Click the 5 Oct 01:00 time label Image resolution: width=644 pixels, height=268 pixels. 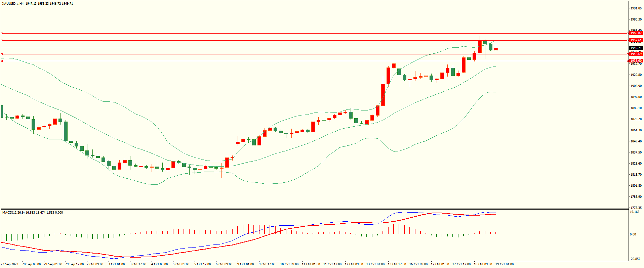(181, 264)
